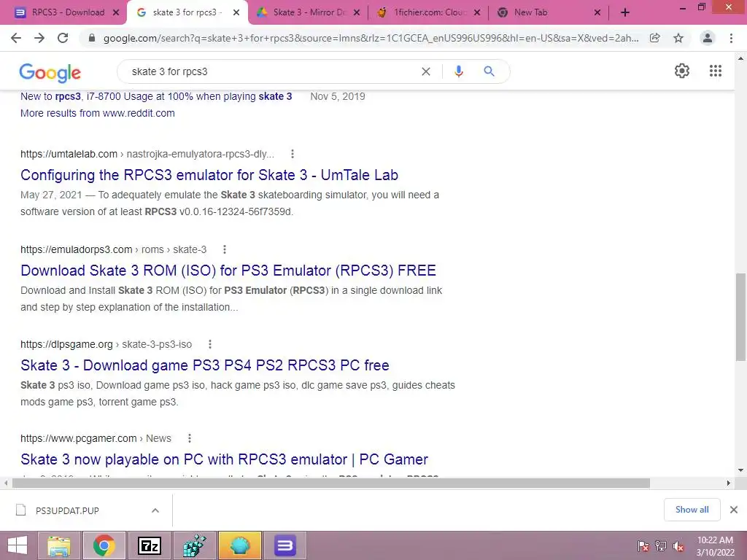747x560 pixels.
Task: Open the PS3UPDAT.PUP downloaded file
Action: [x=67, y=510]
